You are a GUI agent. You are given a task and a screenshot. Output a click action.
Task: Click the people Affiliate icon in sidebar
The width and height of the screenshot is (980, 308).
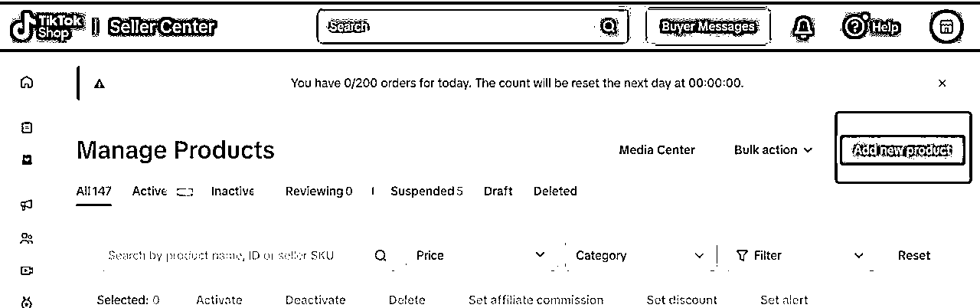(x=28, y=238)
